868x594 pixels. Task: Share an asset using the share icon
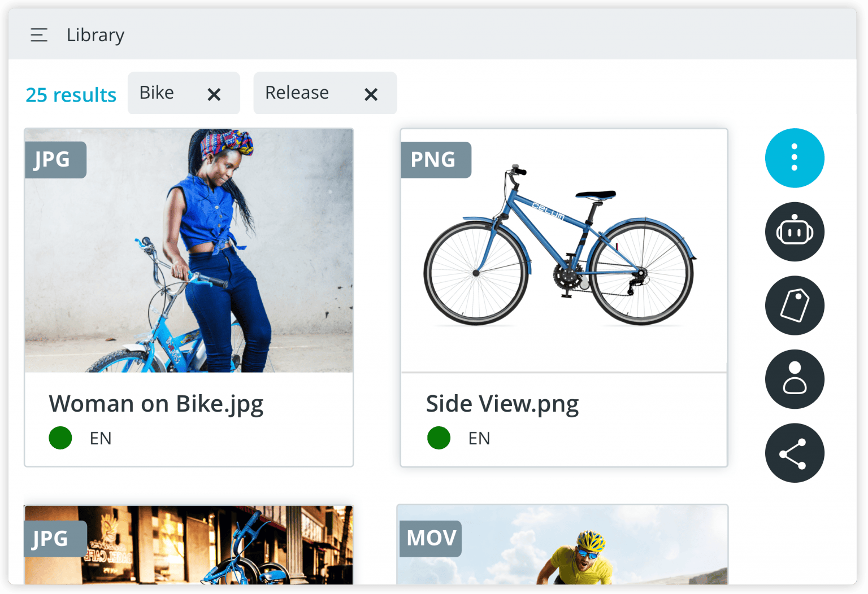(795, 453)
